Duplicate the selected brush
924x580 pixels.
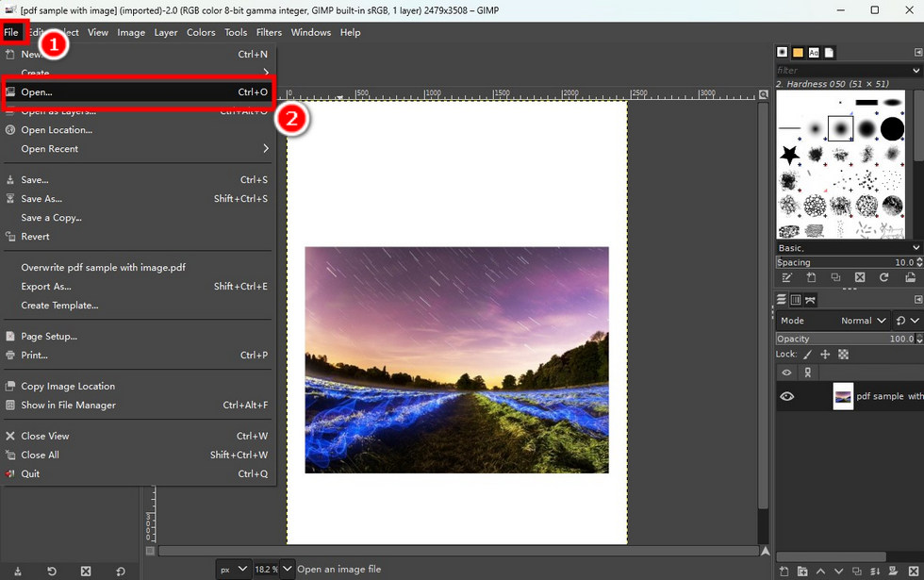835,277
